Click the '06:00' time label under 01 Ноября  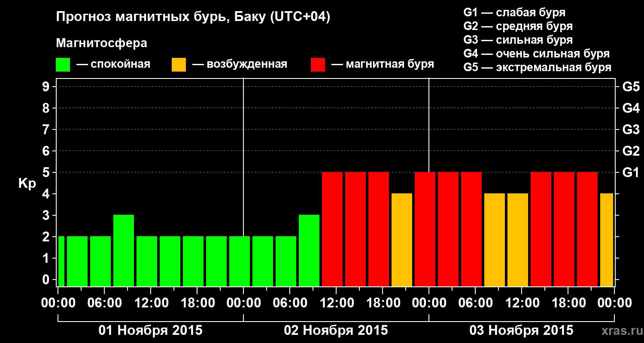coord(104,303)
